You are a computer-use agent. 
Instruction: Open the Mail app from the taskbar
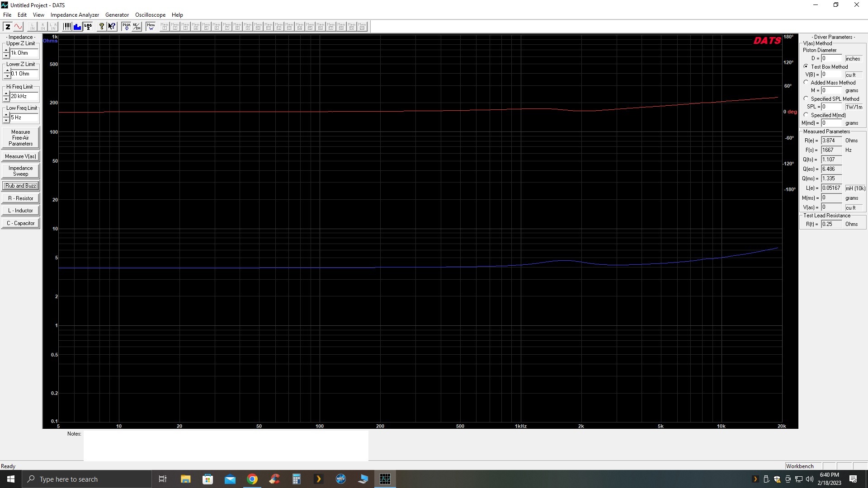pyautogui.click(x=230, y=479)
